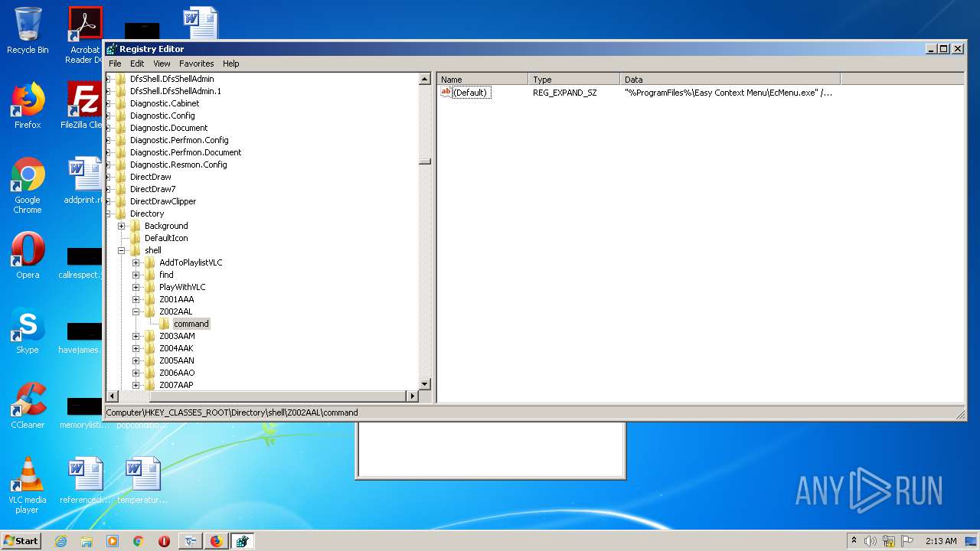Click the (Default) string value icon

click(446, 92)
